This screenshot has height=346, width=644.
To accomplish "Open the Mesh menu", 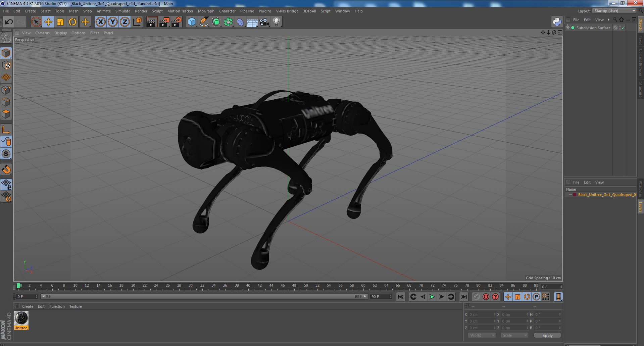I will click(x=73, y=11).
